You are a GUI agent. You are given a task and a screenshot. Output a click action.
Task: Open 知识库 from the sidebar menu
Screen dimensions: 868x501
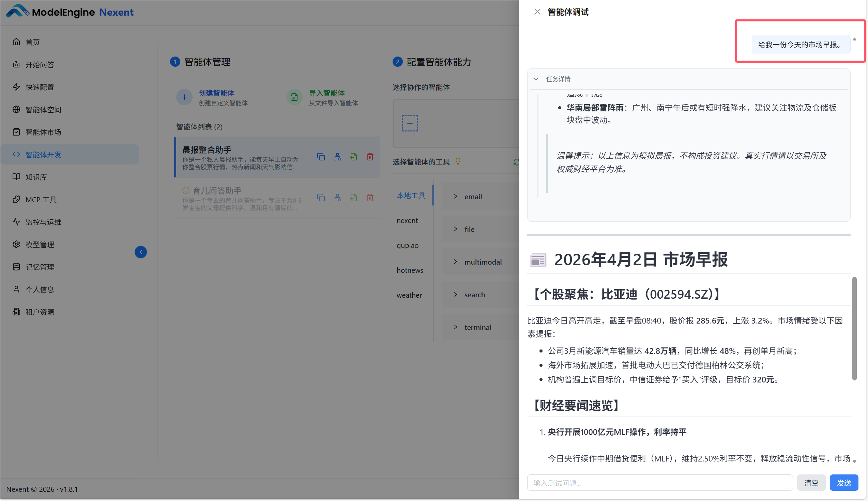tap(36, 177)
